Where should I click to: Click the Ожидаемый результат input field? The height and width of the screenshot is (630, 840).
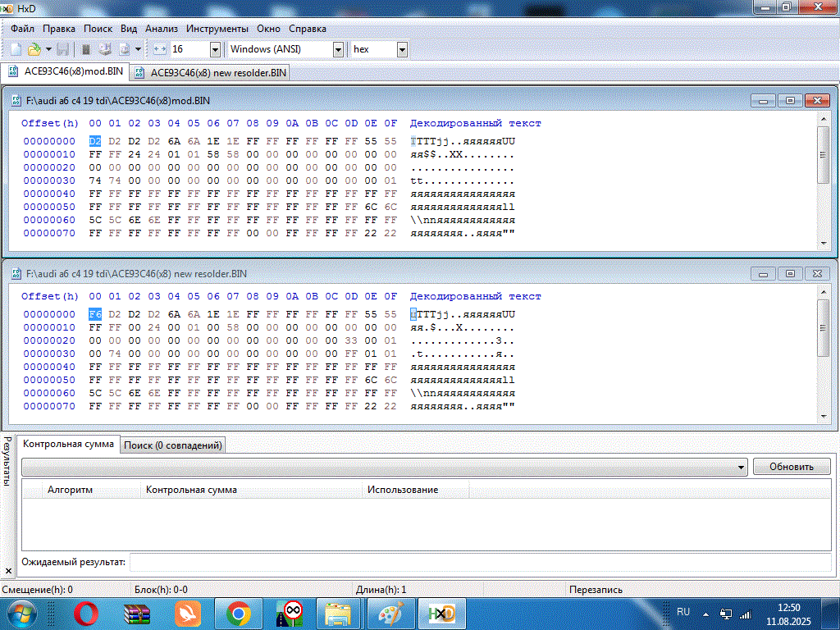point(480,563)
